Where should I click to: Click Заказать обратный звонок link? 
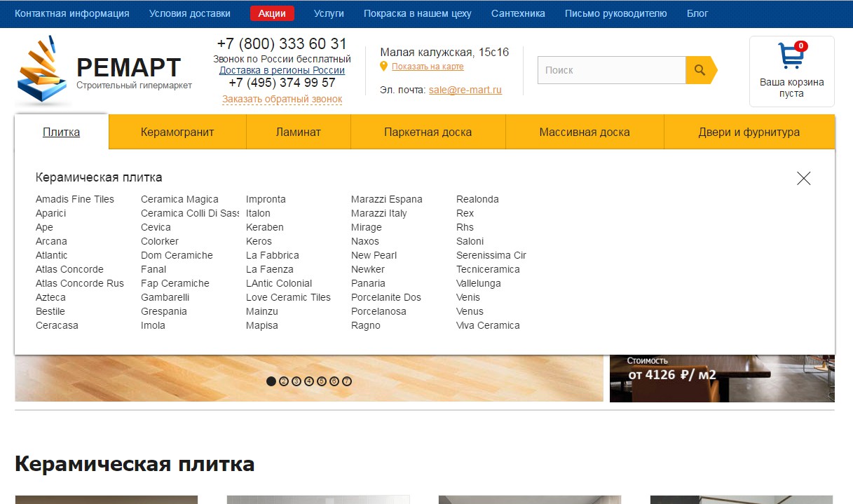coord(282,99)
